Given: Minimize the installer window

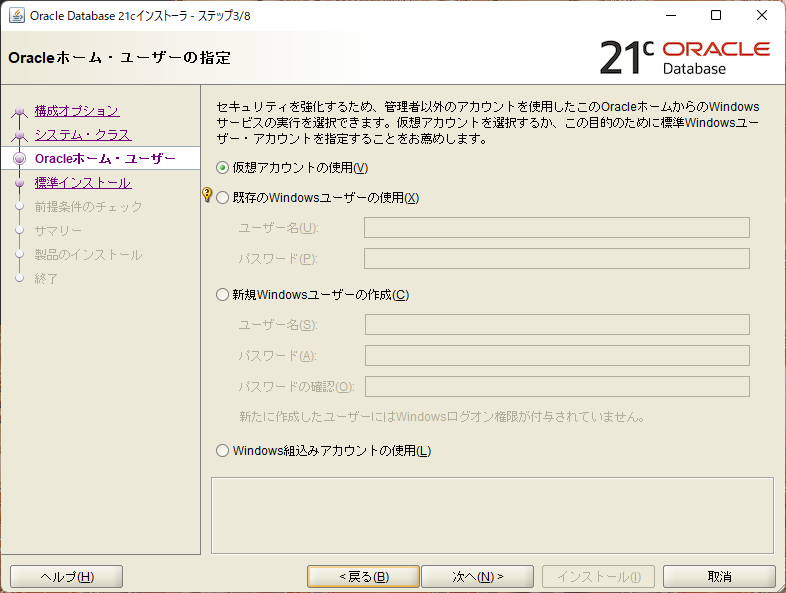Looking at the screenshot, I should 671,16.
